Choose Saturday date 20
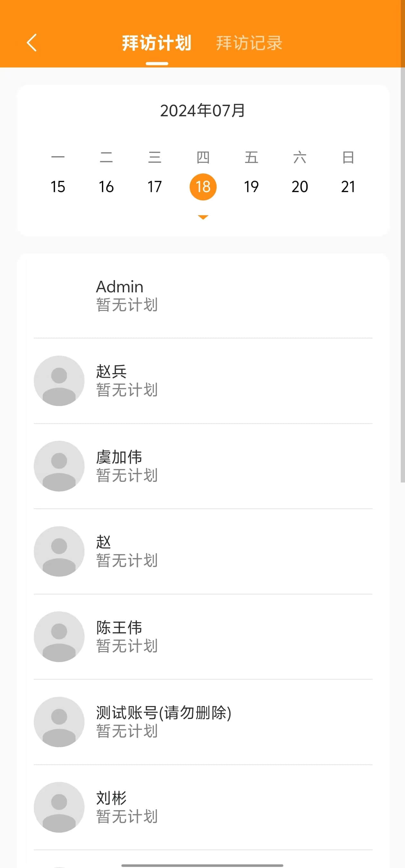Image resolution: width=405 pixels, height=868 pixels. tap(300, 187)
